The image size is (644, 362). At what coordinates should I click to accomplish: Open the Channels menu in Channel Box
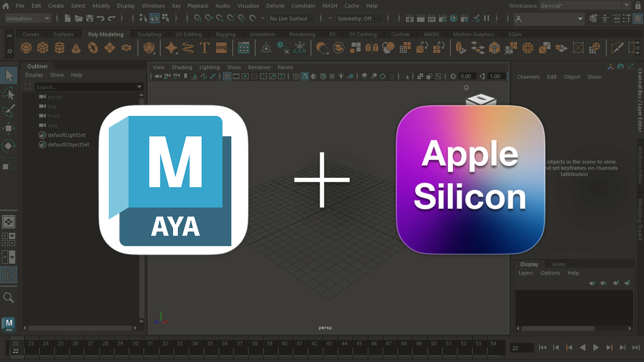(529, 77)
